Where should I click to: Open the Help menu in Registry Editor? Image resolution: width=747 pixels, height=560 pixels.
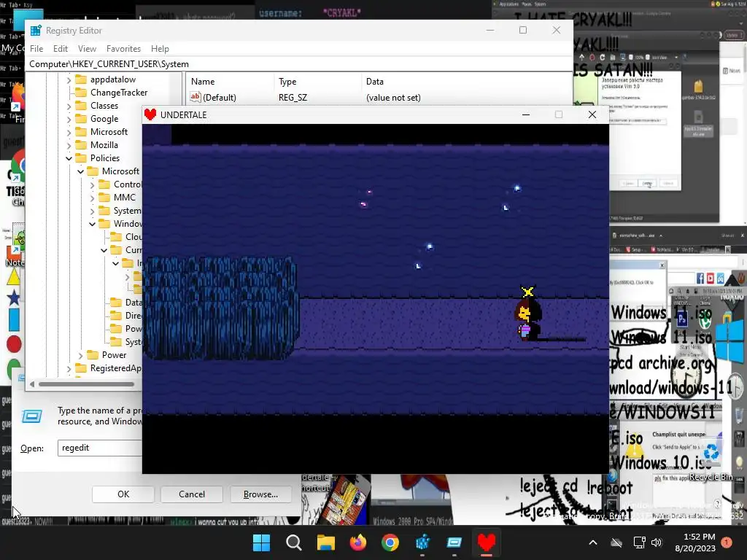pos(160,49)
